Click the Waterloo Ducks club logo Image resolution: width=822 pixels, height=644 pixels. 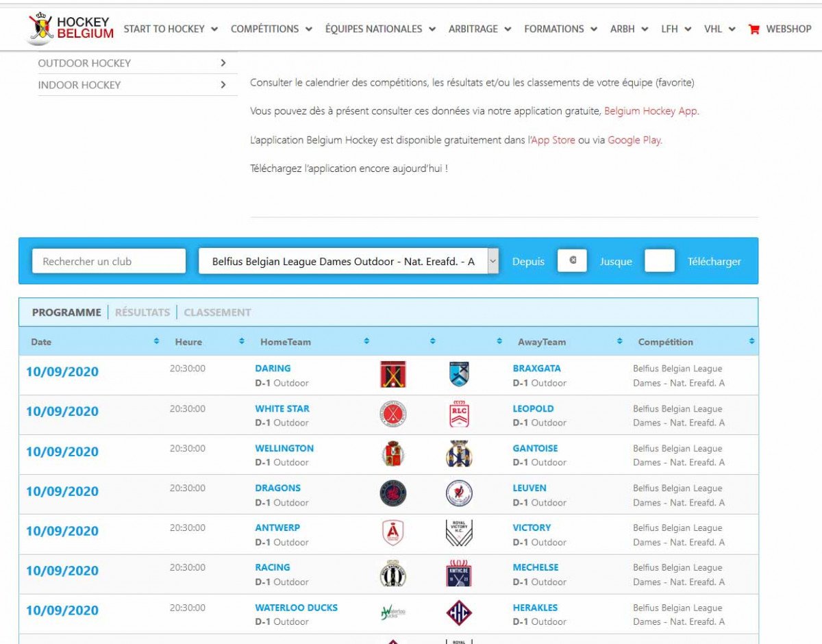[393, 612]
